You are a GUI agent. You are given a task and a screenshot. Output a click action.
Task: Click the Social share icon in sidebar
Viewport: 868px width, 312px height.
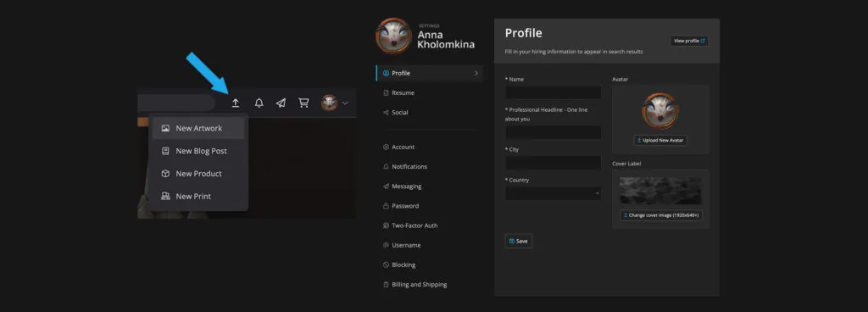[386, 112]
